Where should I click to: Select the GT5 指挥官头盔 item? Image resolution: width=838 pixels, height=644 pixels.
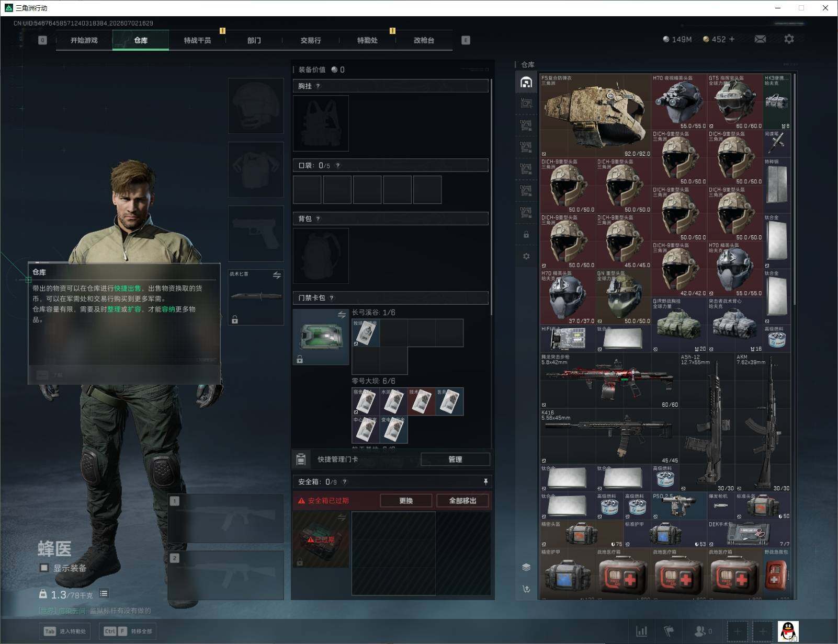click(x=735, y=102)
